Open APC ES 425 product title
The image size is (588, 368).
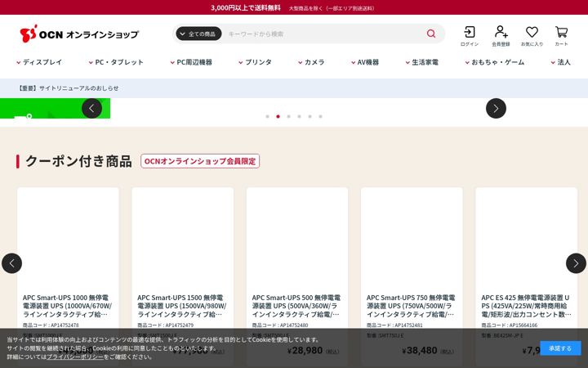(526, 306)
